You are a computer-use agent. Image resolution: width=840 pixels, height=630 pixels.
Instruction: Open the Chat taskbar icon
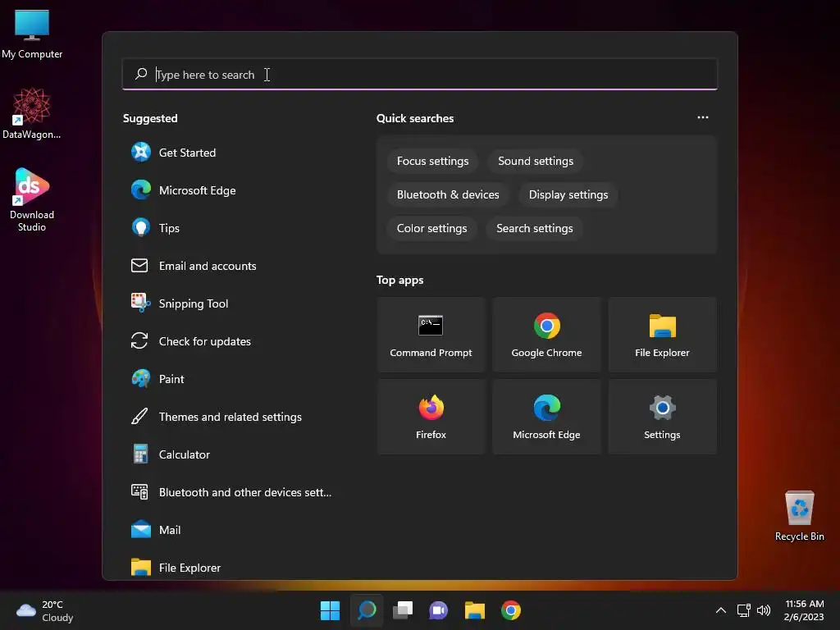point(439,610)
